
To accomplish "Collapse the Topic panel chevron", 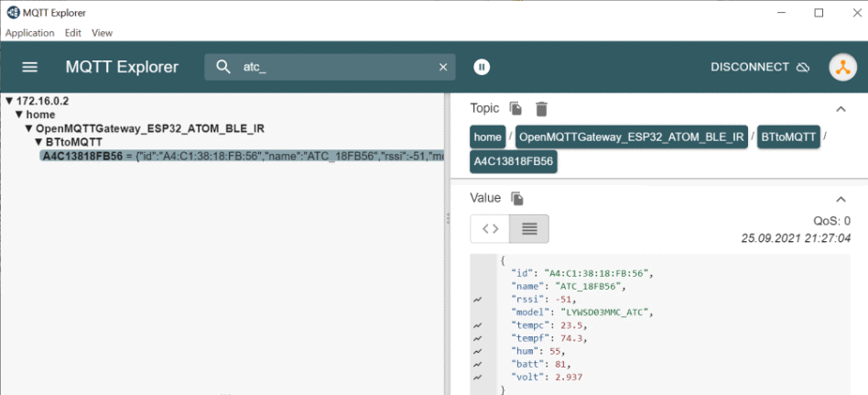I will pos(841,109).
